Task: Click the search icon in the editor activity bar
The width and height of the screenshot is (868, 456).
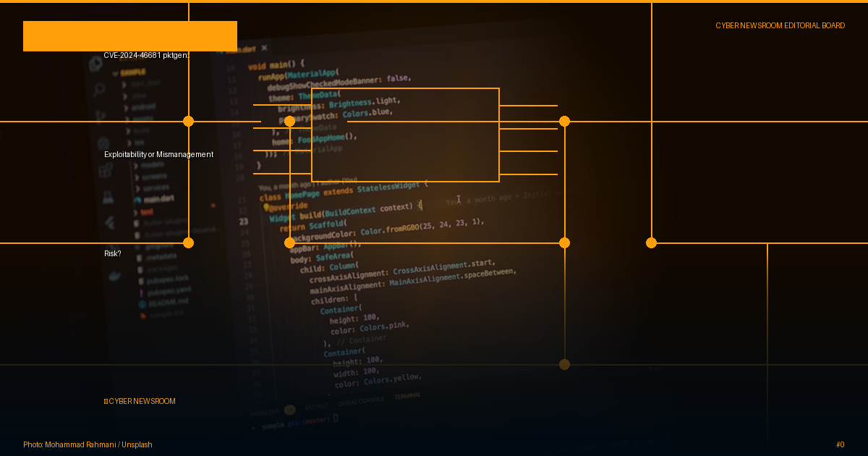Action: pos(98,89)
